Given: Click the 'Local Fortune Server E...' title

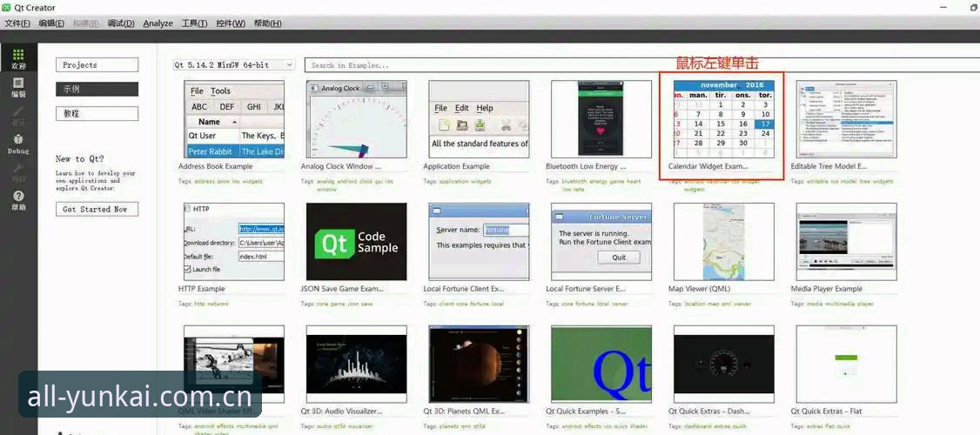Looking at the screenshot, I should (x=586, y=289).
